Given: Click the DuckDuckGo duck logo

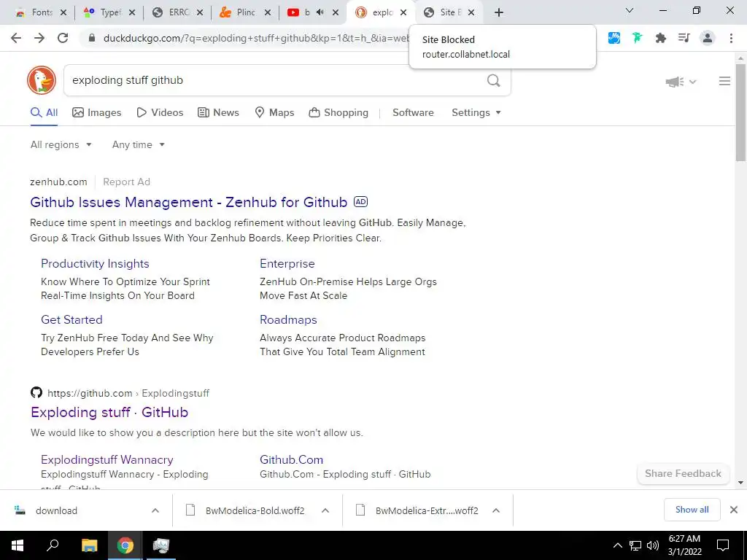Looking at the screenshot, I should (x=42, y=80).
